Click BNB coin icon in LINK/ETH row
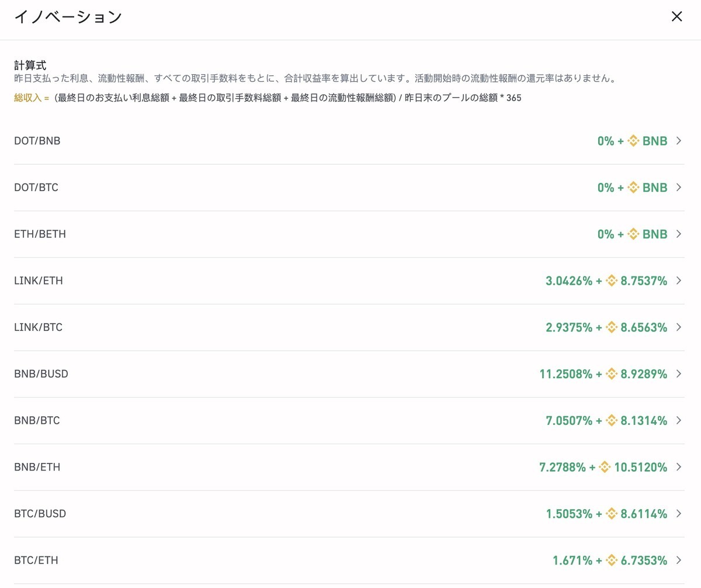This screenshot has height=588, width=701. pos(612,281)
